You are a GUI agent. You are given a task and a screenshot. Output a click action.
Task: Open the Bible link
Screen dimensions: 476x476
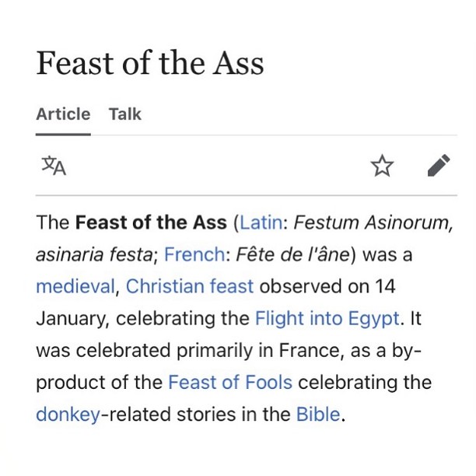coord(317,415)
